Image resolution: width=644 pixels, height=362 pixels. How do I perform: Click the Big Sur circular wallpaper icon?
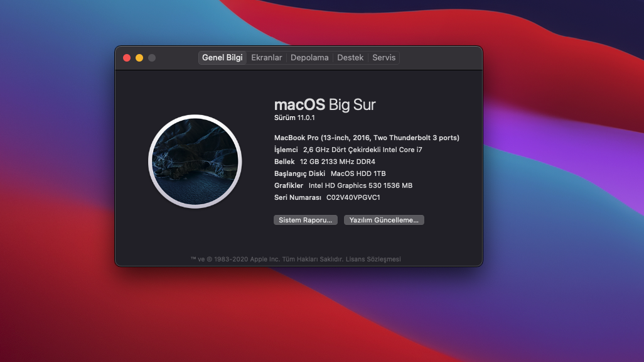pos(195,162)
